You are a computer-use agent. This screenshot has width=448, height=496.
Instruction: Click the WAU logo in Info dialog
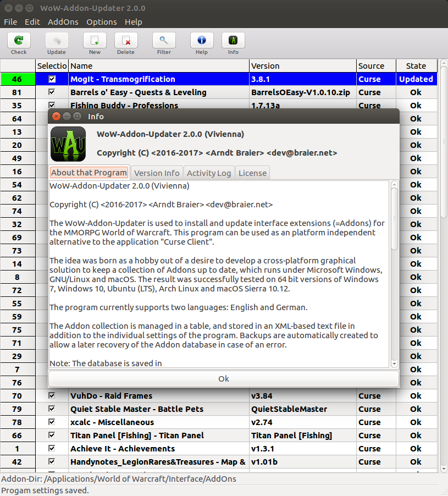pos(68,144)
